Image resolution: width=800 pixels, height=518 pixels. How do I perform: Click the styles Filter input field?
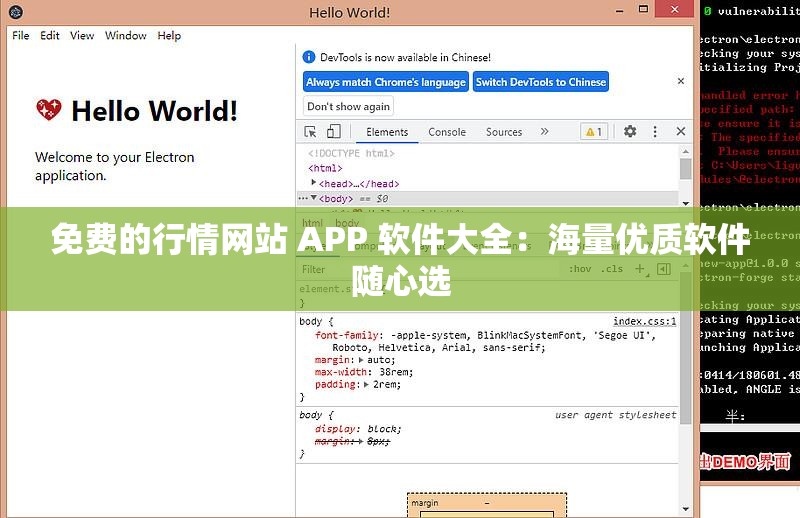click(x=429, y=269)
